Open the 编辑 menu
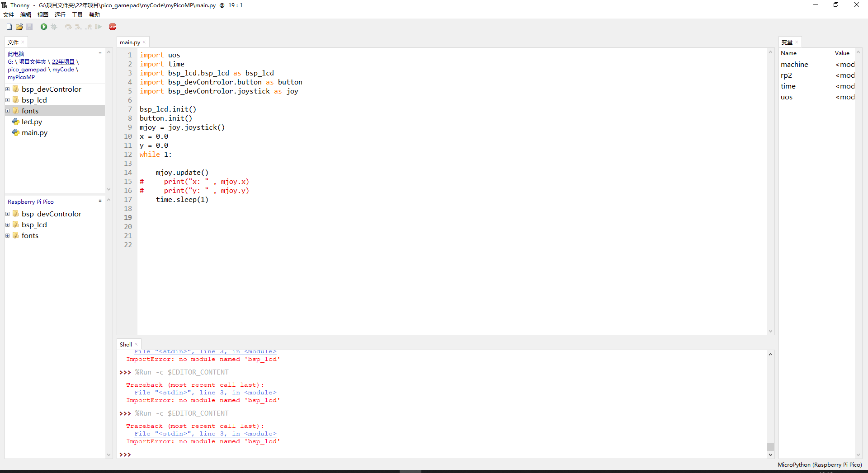Image resolution: width=868 pixels, height=473 pixels. click(26, 15)
